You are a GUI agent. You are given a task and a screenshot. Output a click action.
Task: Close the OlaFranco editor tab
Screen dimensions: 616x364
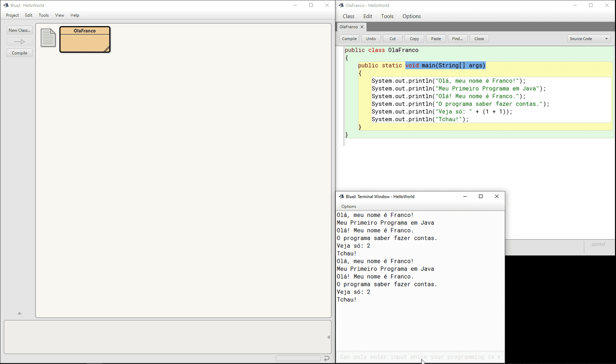pos(362,27)
